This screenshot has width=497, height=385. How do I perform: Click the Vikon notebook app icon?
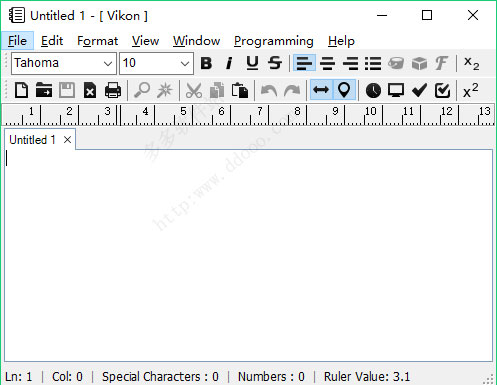coord(17,15)
